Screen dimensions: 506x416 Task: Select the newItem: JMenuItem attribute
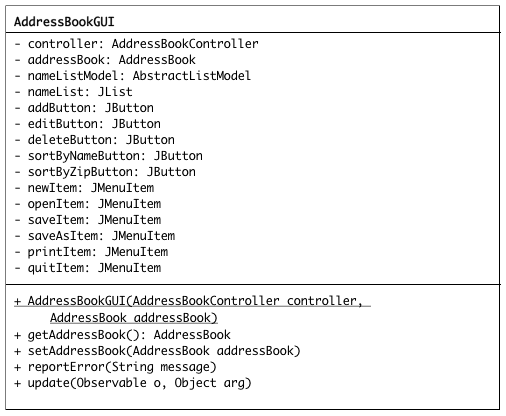click(84, 188)
